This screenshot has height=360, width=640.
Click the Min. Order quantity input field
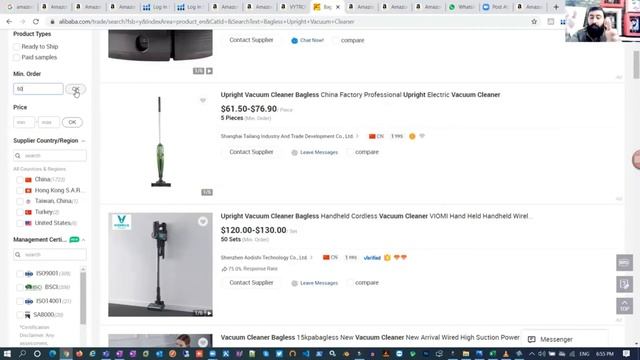tap(38, 89)
